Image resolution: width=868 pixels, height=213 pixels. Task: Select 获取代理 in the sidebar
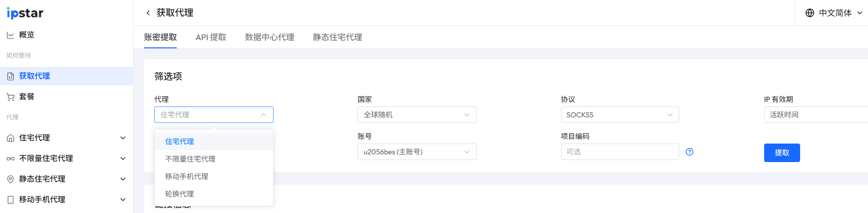(x=34, y=76)
